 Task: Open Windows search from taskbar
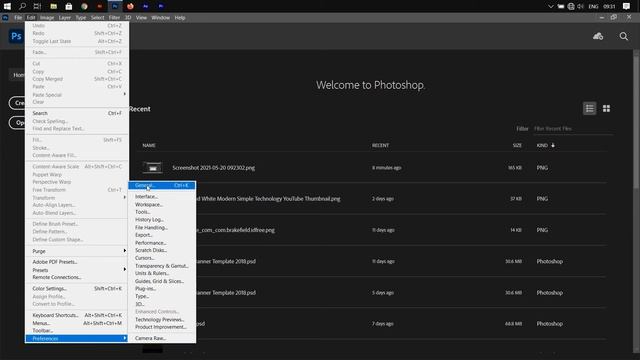tap(22, 6)
